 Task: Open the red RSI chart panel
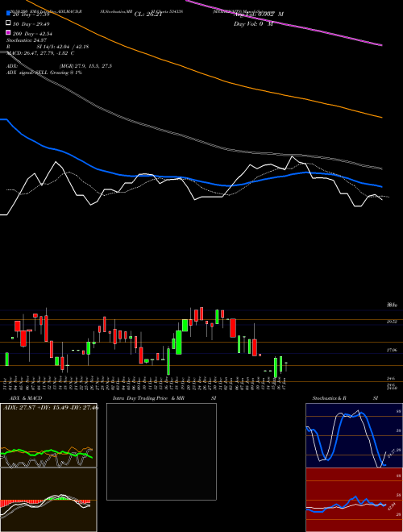pos(354,500)
